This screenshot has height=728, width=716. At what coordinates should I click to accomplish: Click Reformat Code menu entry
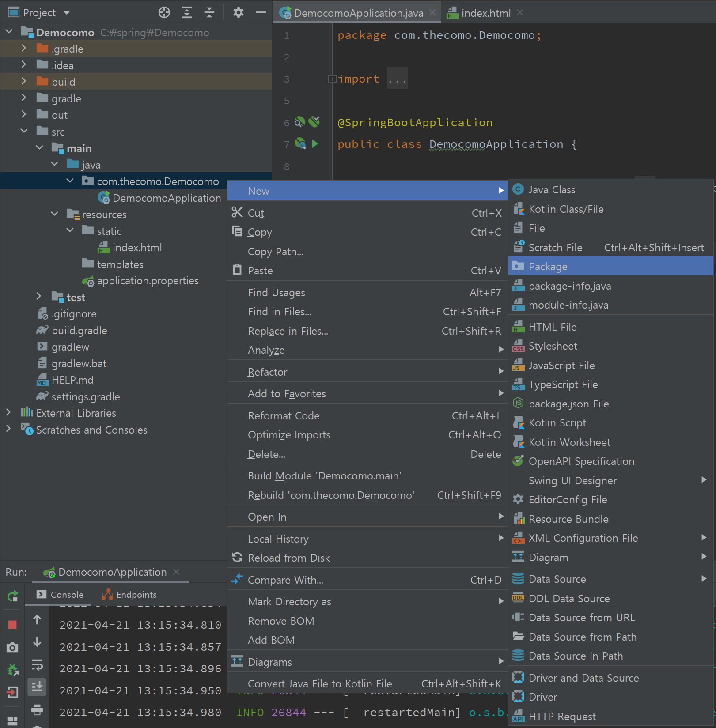click(367, 415)
